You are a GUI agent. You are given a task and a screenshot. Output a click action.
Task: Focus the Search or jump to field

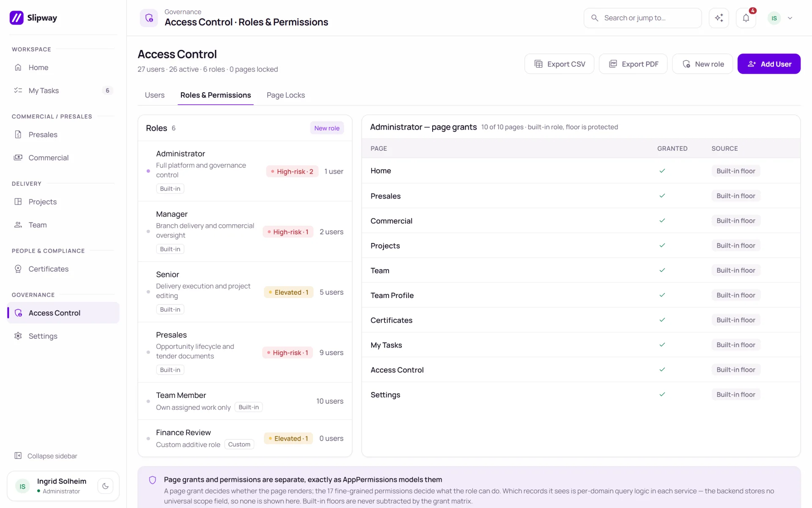point(642,18)
